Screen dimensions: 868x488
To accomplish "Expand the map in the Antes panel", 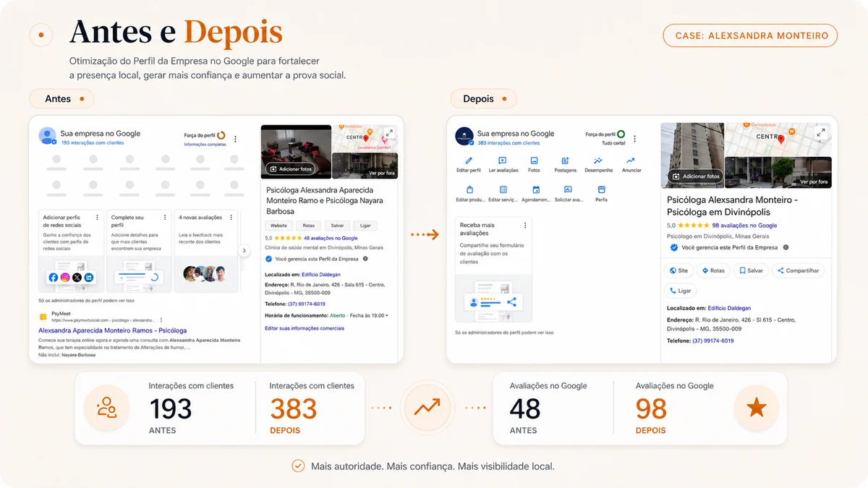I will coord(389,134).
